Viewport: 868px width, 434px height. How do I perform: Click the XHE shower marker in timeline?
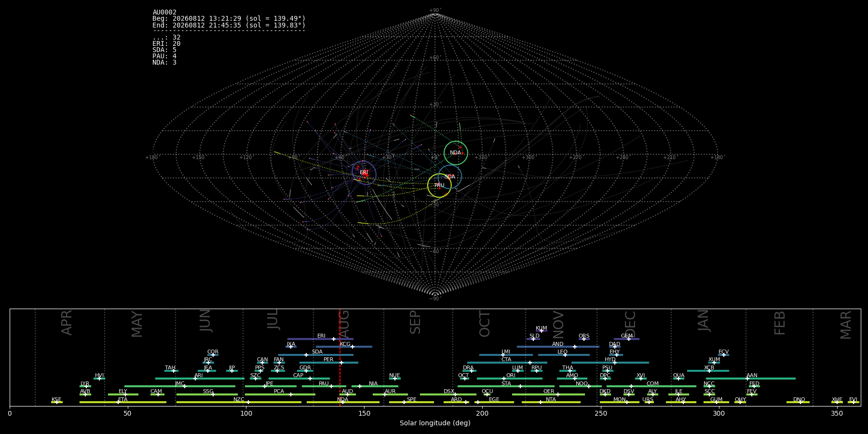click(837, 402)
